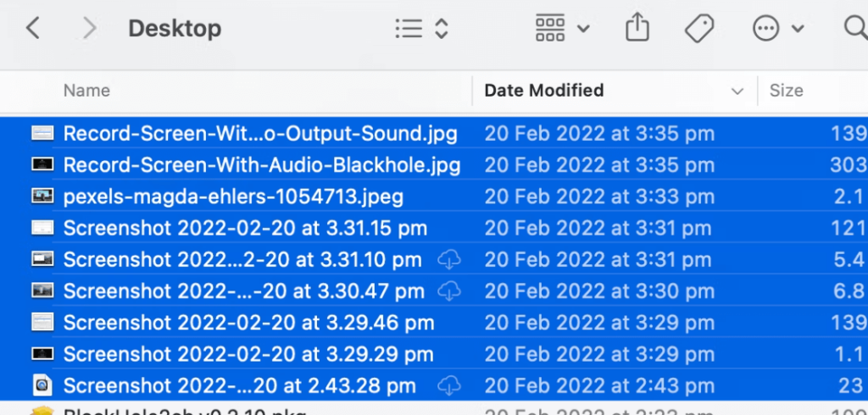Sort files by Name column header
Image resolution: width=868 pixels, height=415 pixels.
(86, 91)
